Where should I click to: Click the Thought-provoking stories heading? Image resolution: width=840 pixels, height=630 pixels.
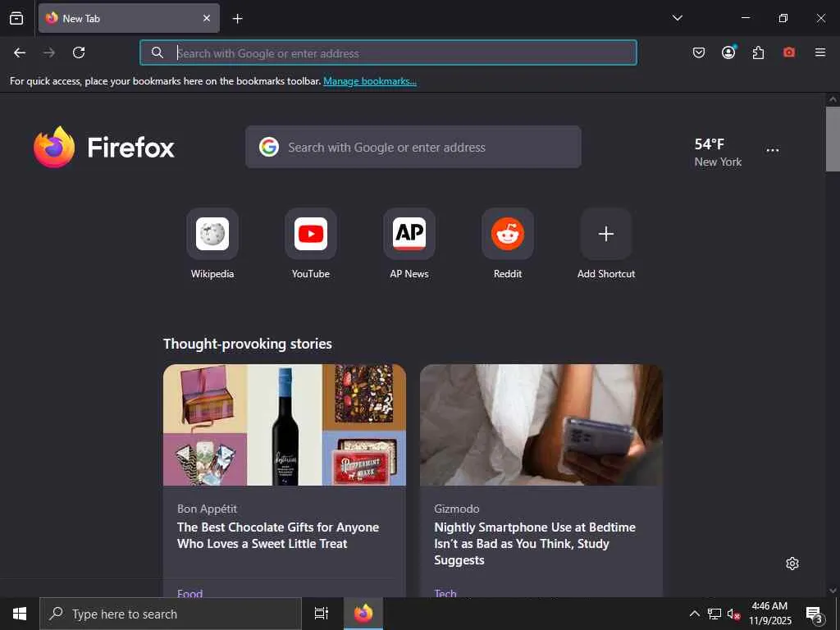(x=248, y=344)
